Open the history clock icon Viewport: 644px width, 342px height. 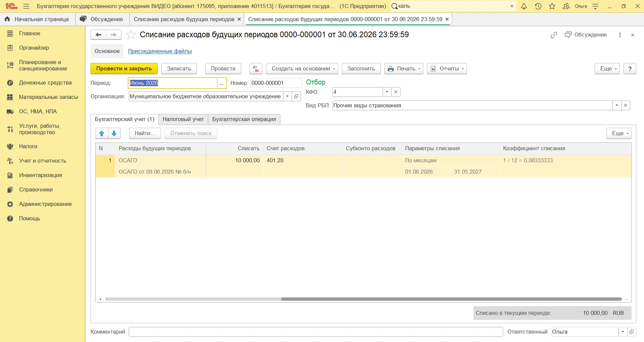point(538,6)
